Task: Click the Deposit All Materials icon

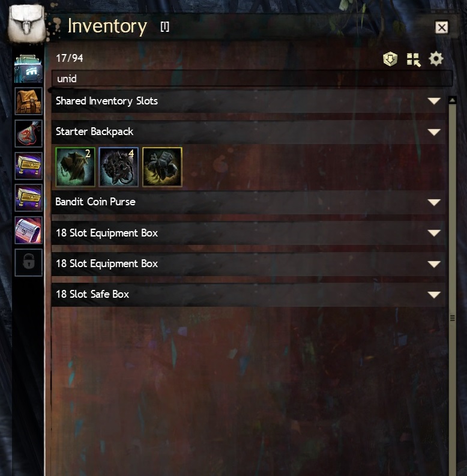Action: point(390,59)
